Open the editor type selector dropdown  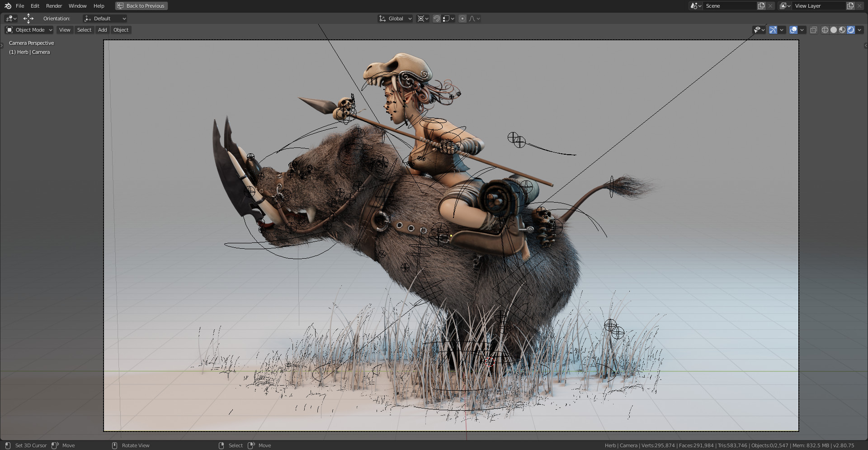pos(11,19)
